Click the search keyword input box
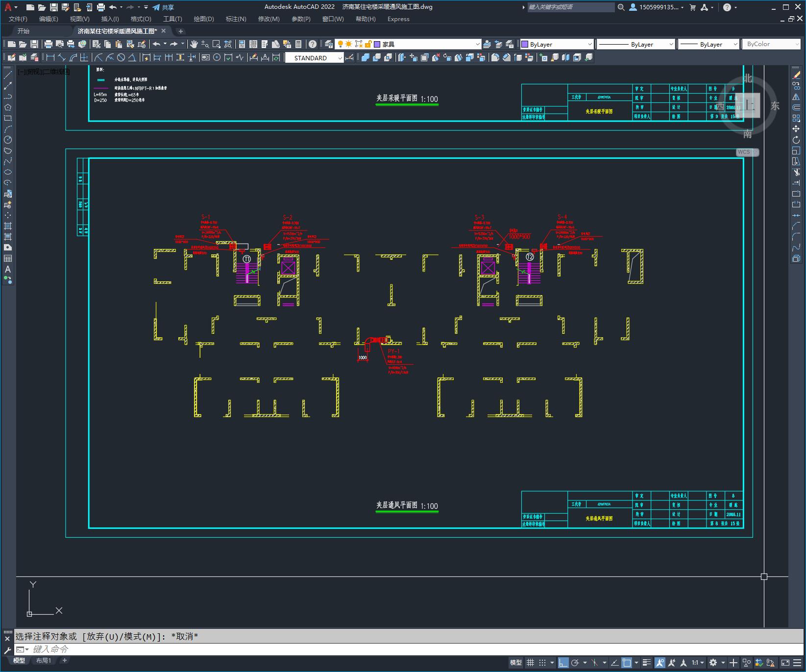806x672 pixels. (570, 7)
